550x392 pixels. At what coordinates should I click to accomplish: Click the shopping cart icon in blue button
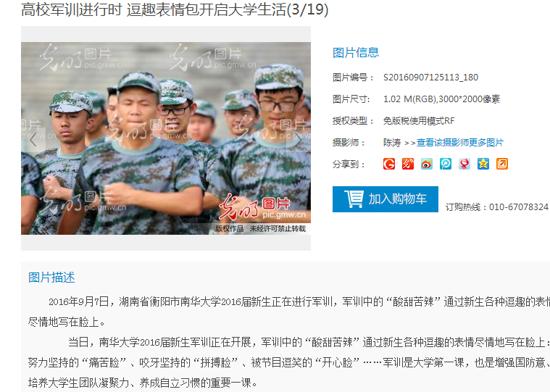point(354,199)
